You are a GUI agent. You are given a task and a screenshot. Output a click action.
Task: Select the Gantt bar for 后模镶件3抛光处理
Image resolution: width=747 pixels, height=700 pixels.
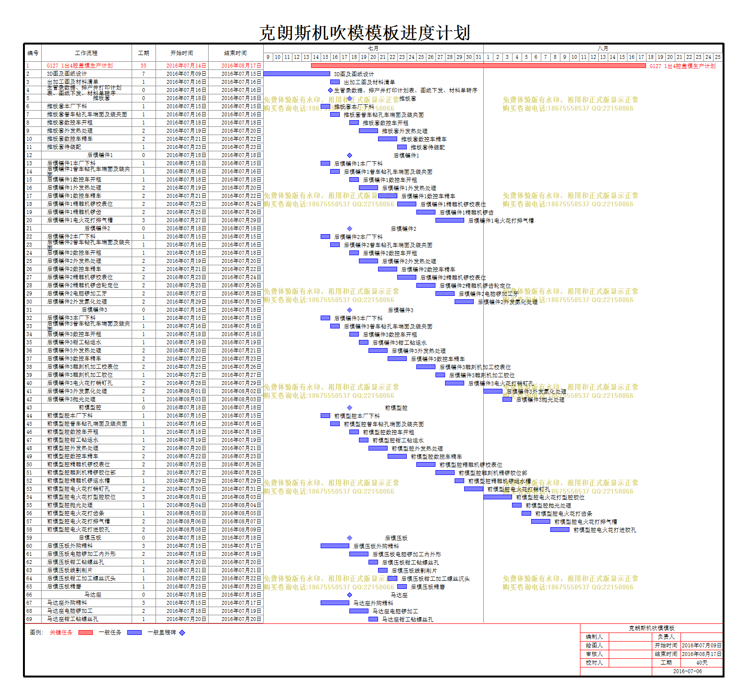click(x=507, y=399)
